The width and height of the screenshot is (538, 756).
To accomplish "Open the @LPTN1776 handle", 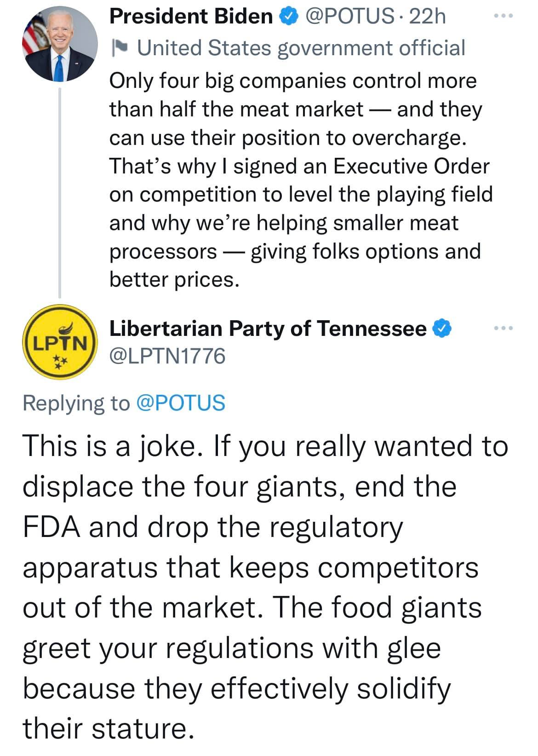I will point(167,356).
